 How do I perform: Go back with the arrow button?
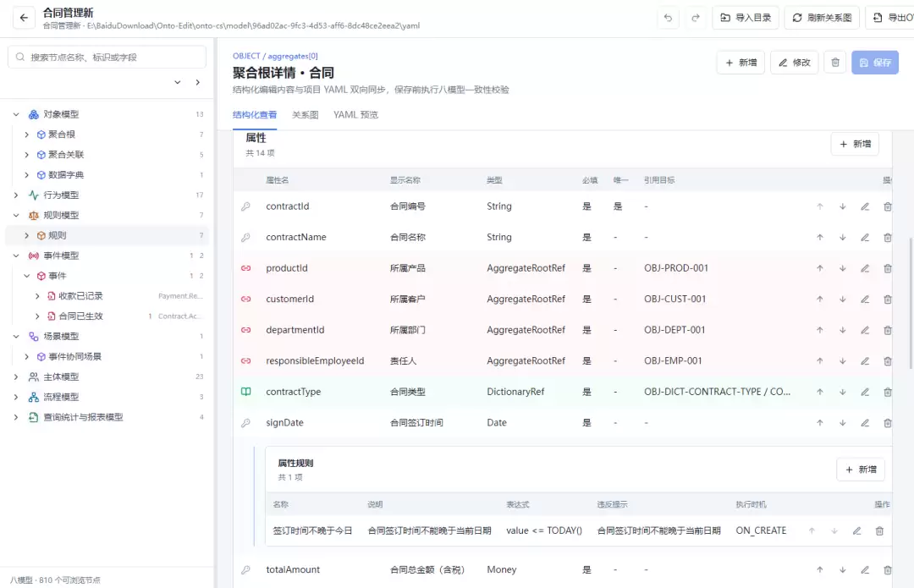24,18
